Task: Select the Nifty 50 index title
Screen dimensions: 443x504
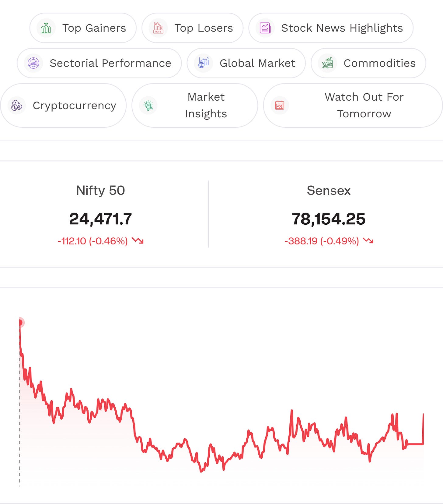Action: point(100,191)
